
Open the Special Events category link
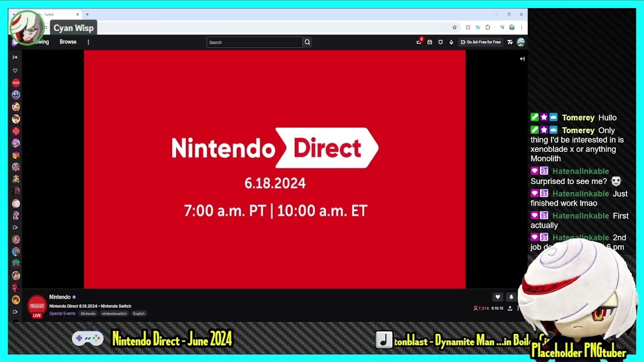click(x=62, y=314)
